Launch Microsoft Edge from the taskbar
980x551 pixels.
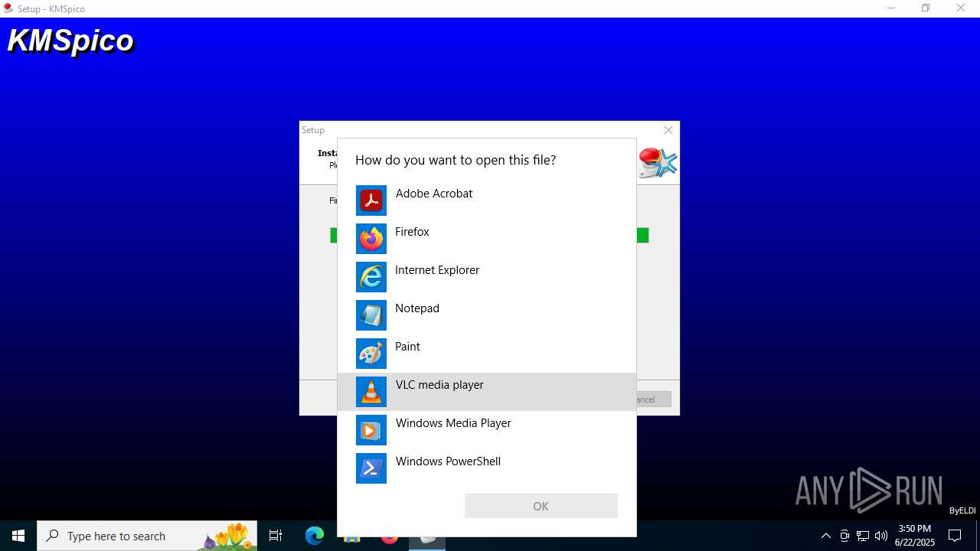click(315, 536)
